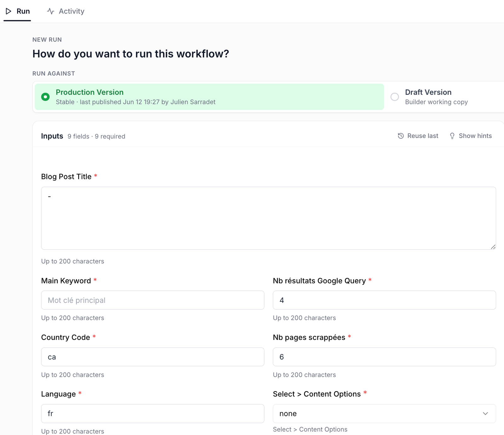The width and height of the screenshot is (504, 435).
Task: Click the Reuse last history icon
Action: pos(401,136)
